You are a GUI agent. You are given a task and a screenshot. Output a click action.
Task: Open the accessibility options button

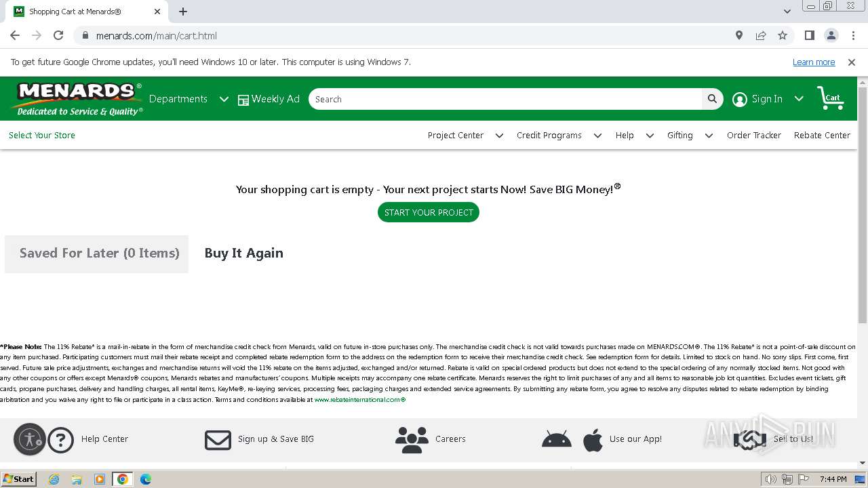30,439
